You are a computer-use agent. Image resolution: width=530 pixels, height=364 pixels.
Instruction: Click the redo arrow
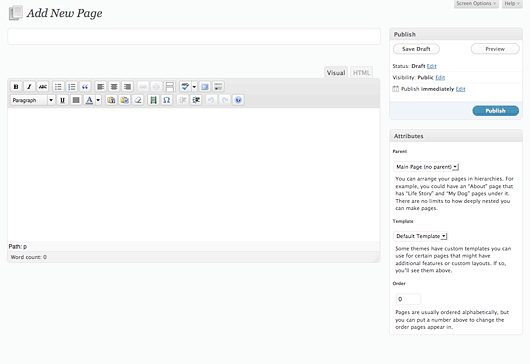click(225, 100)
